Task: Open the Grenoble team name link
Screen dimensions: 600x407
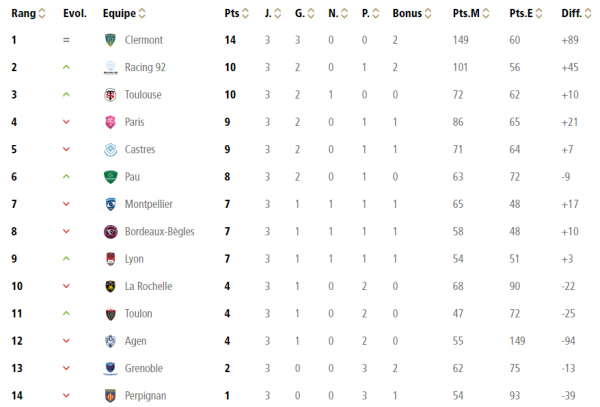Action: [144, 369]
